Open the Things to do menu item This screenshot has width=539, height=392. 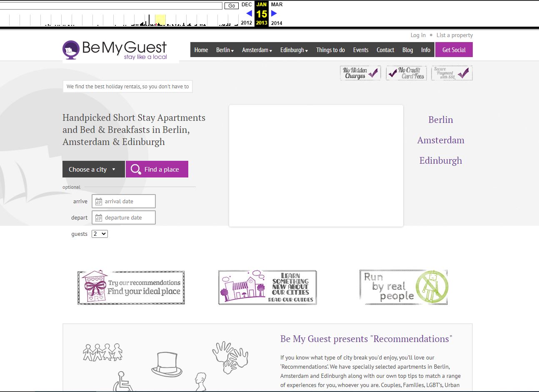[330, 50]
